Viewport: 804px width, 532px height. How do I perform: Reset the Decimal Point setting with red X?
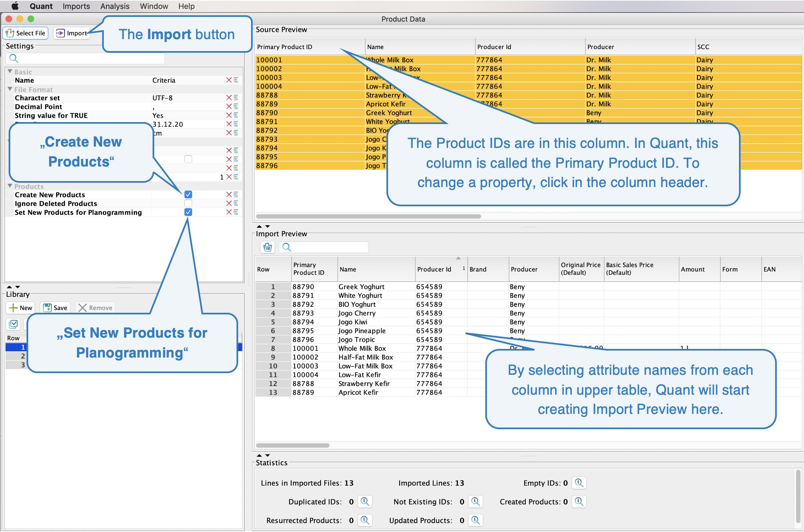coord(229,106)
